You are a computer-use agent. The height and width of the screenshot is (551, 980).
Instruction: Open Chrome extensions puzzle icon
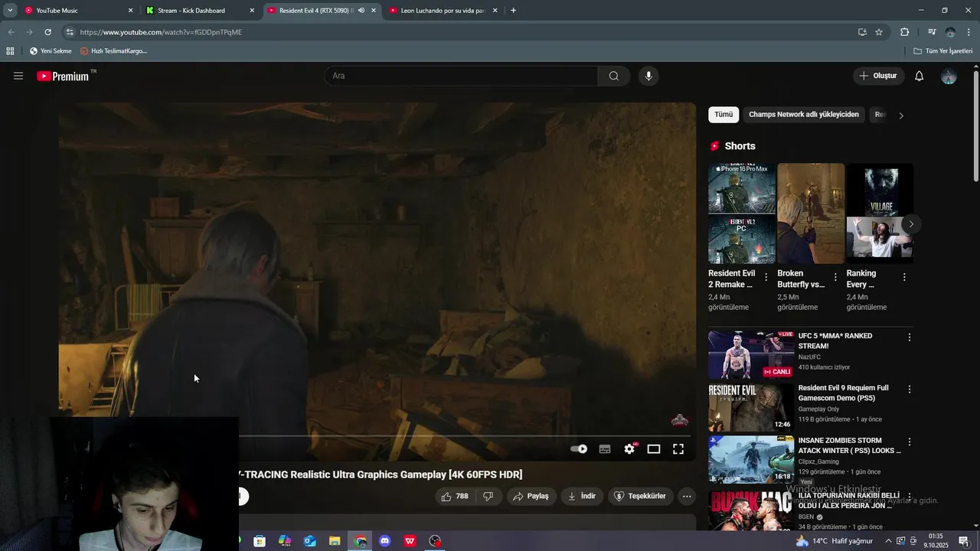tap(905, 32)
